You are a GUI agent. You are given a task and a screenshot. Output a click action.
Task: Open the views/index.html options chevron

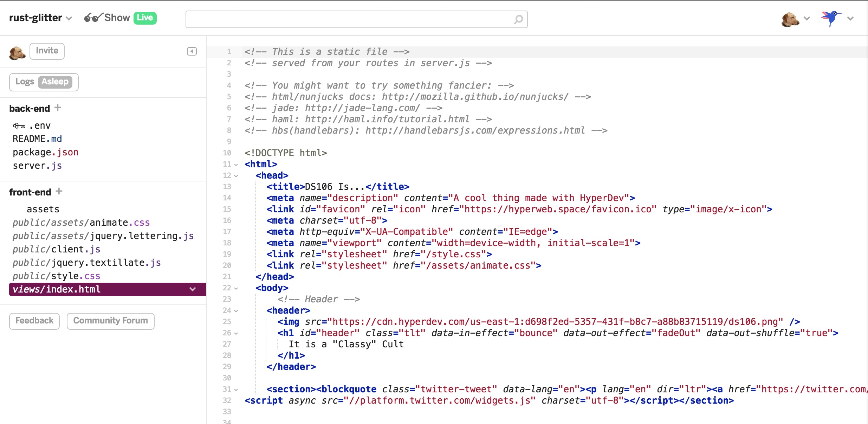point(192,289)
